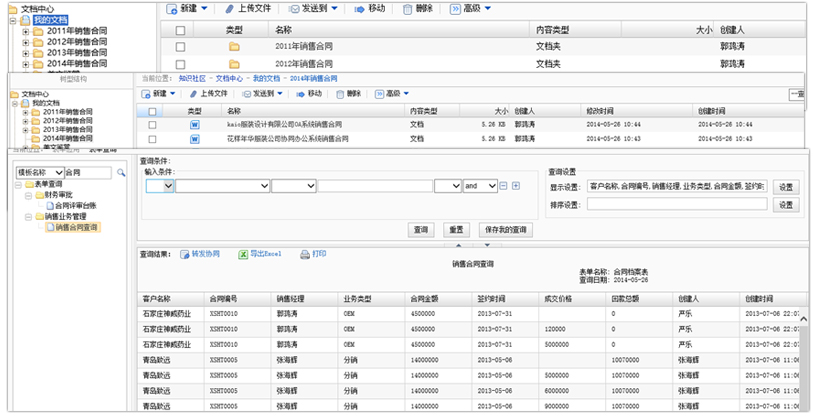The height and width of the screenshot is (420, 813).
Task: Click up arrow handle above query results
Action: [458, 245]
